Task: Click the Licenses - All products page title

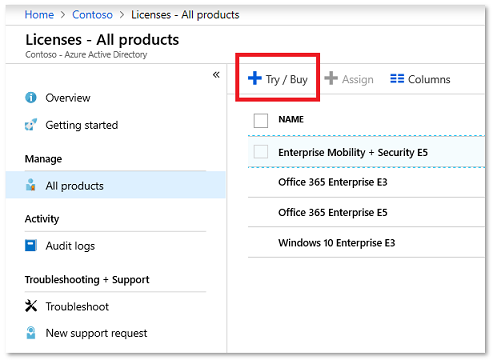Action: 102,40
